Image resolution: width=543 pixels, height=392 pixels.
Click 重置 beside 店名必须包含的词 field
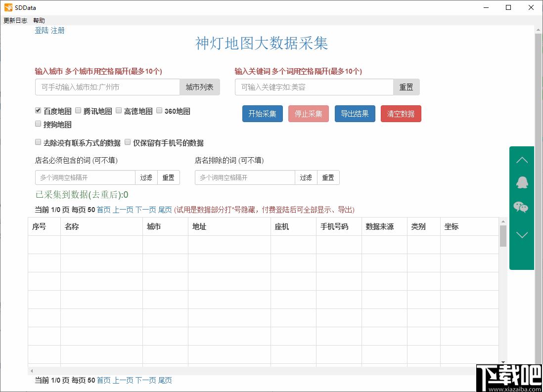point(169,177)
